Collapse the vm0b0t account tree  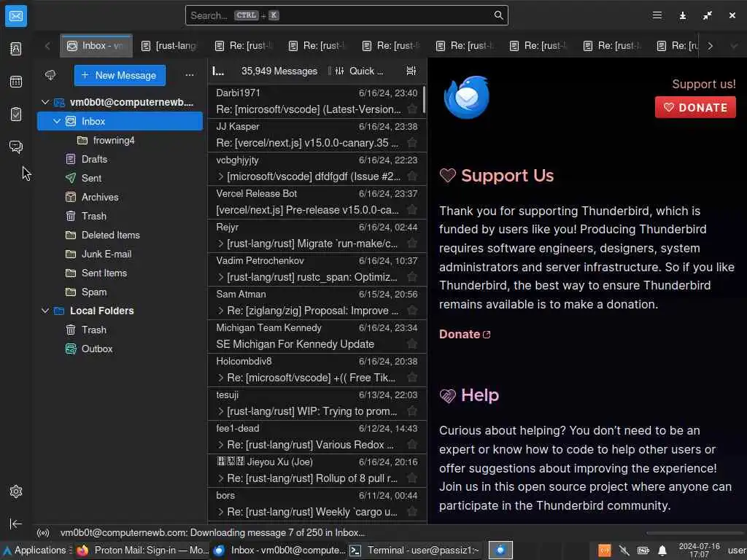(45, 102)
